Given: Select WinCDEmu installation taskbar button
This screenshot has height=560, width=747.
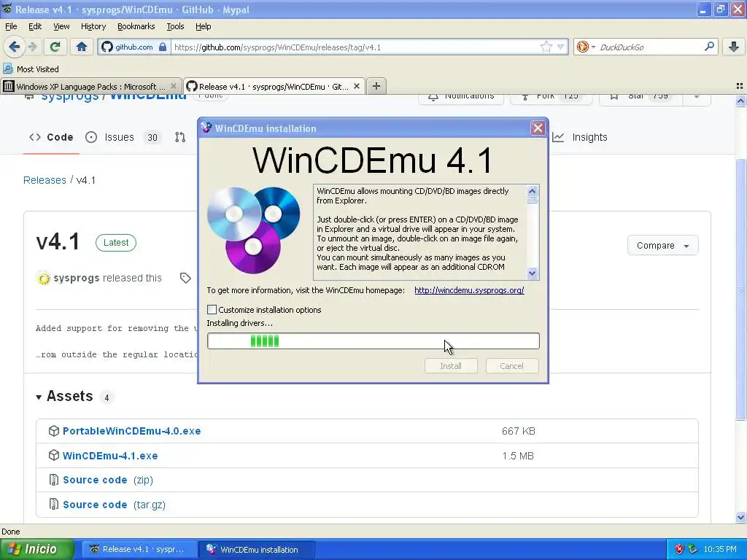Looking at the screenshot, I should point(256,550).
